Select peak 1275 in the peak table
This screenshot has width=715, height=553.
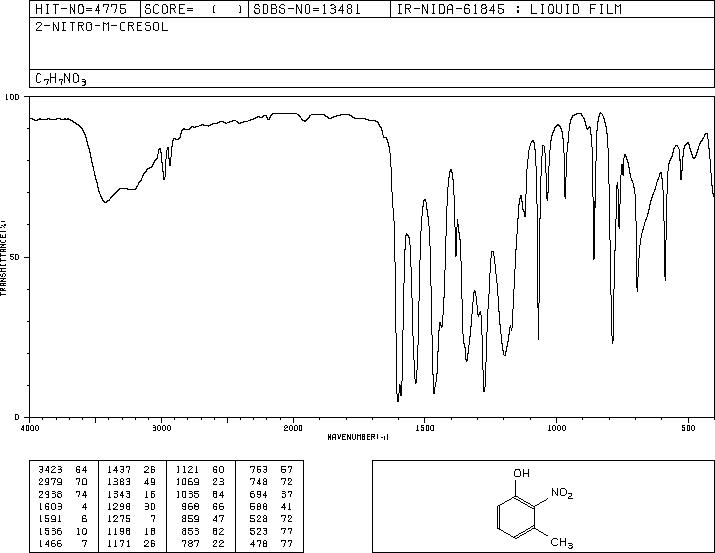point(119,519)
